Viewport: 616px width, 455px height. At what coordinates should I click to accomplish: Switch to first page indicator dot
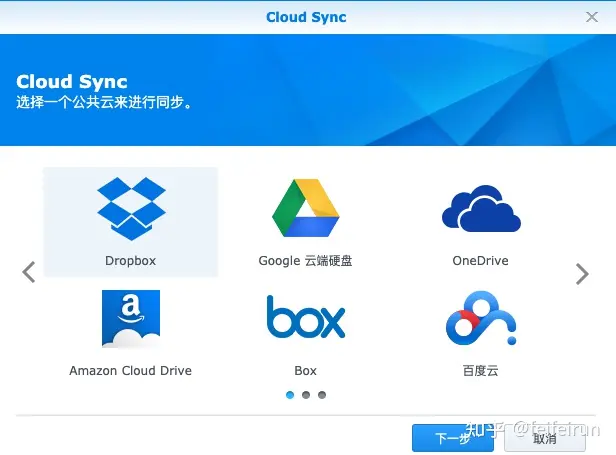[290, 395]
